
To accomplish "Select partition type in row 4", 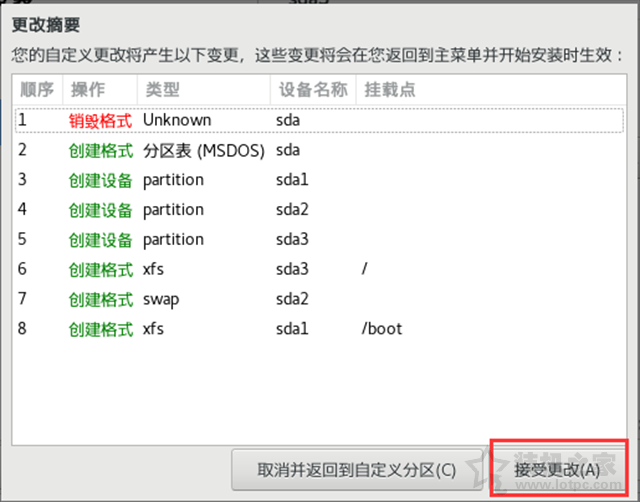I will click(173, 210).
